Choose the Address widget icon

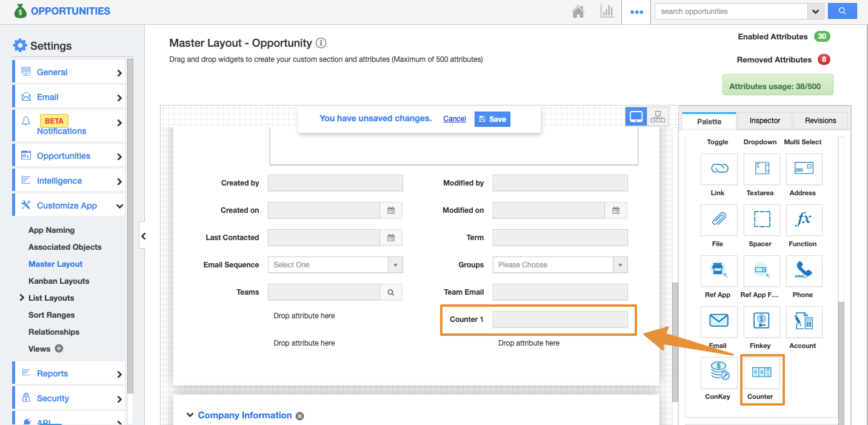click(804, 169)
